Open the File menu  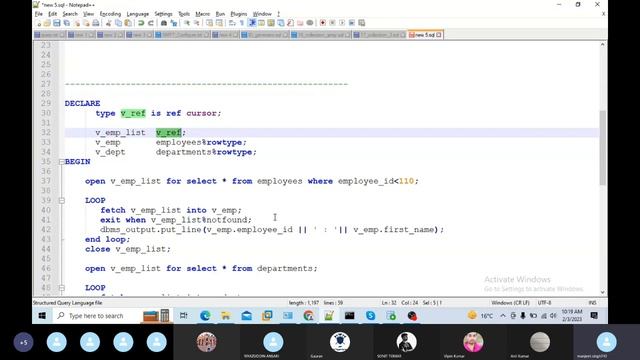tap(39, 14)
